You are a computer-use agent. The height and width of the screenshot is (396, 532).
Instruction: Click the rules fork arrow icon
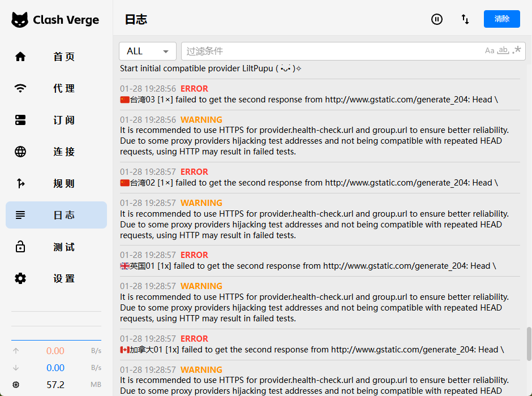click(x=20, y=183)
